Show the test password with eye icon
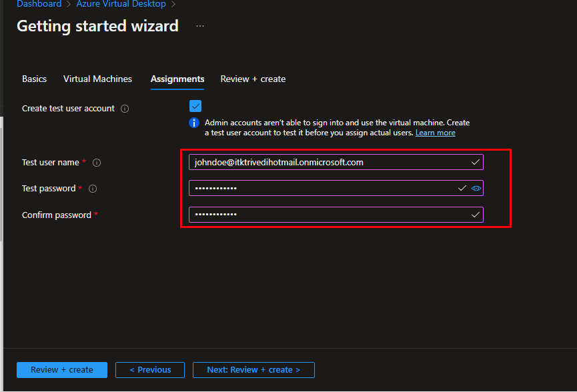577x392 pixels. (476, 189)
